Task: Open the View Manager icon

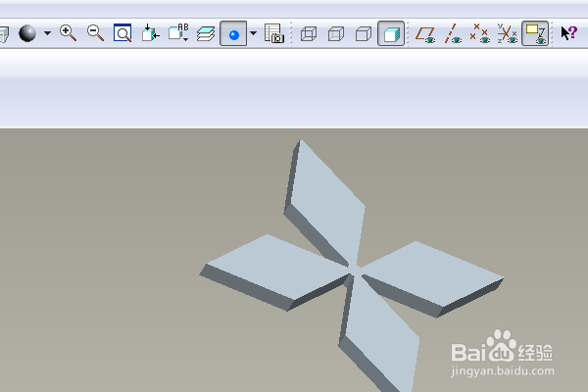Action: [x=274, y=33]
